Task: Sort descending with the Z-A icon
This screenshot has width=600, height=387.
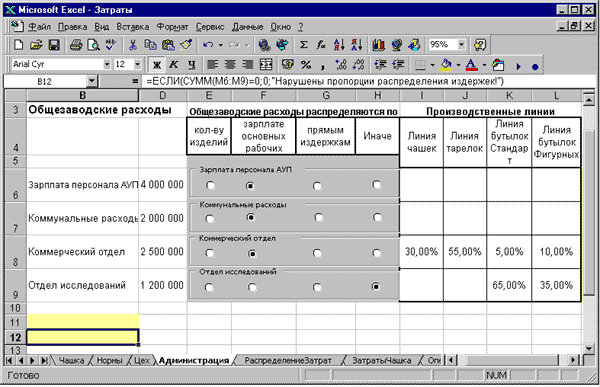Action: click(357, 45)
